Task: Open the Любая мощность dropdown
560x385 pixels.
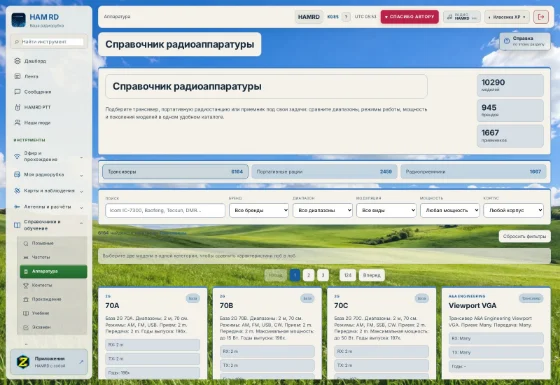Action: point(450,210)
